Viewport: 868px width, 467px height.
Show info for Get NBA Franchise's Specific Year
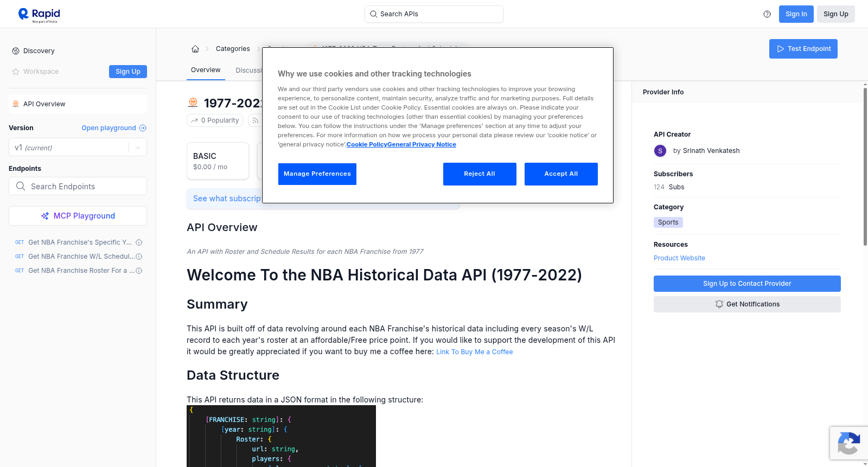tap(139, 242)
